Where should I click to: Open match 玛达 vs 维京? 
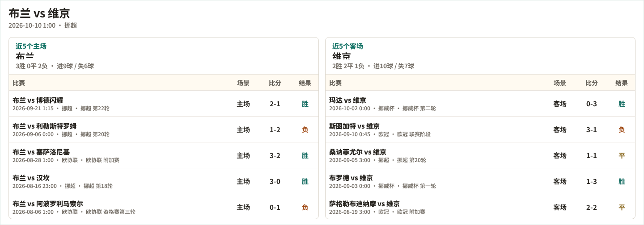347,100
